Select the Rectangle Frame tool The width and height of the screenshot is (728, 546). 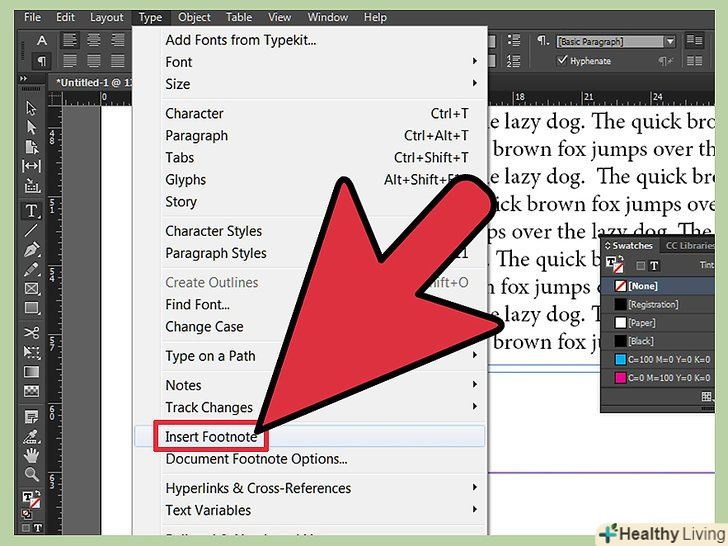click(x=31, y=290)
